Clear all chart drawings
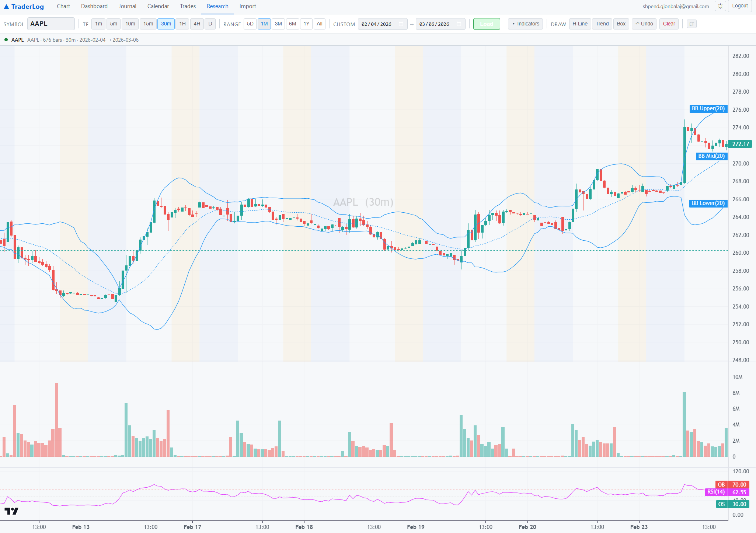 [x=669, y=24]
